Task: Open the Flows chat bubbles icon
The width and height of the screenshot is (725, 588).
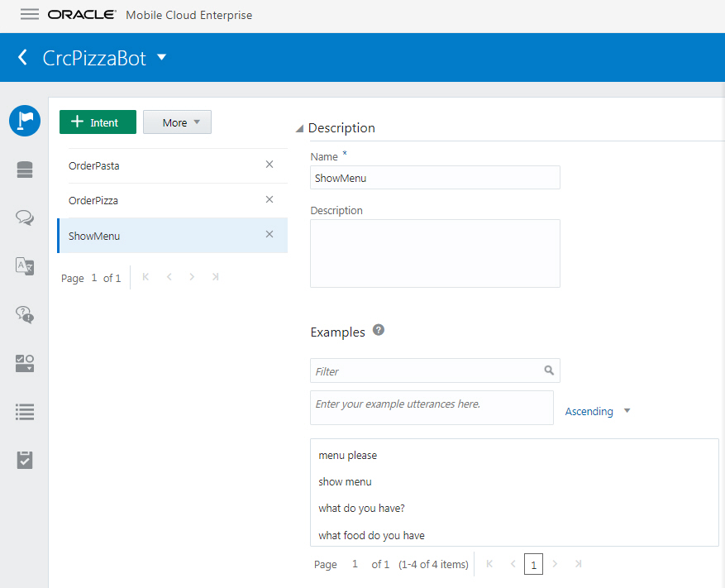Action: coord(25,218)
